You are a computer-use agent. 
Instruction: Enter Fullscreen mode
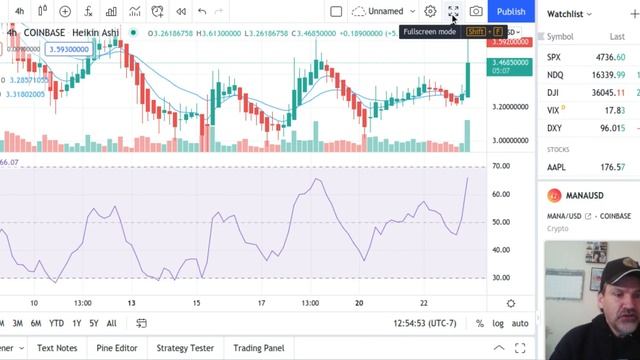pyautogui.click(x=453, y=11)
